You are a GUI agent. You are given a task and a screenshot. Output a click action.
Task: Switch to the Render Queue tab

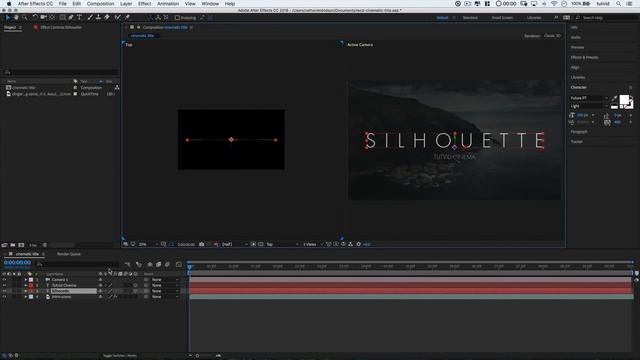[x=69, y=254]
